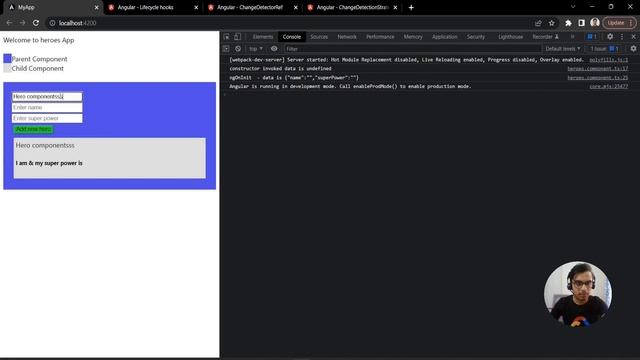The width and height of the screenshot is (640, 360).
Task: Open heroes.component.ts:25 source link
Action: click(x=598, y=78)
